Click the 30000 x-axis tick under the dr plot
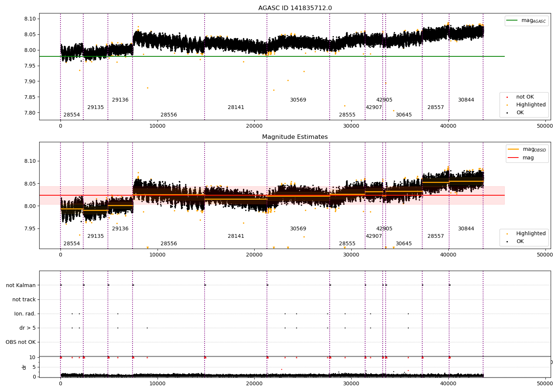560x392 pixels. [351, 384]
